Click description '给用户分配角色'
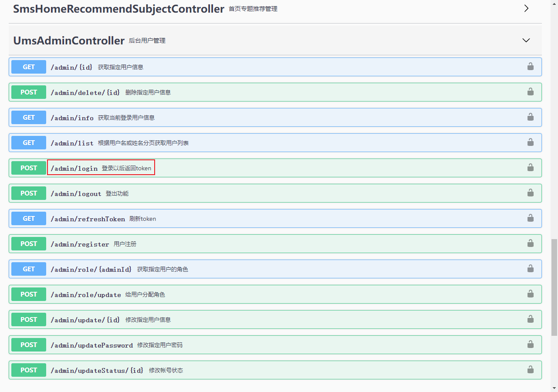This screenshot has width=558, height=392. [x=145, y=294]
